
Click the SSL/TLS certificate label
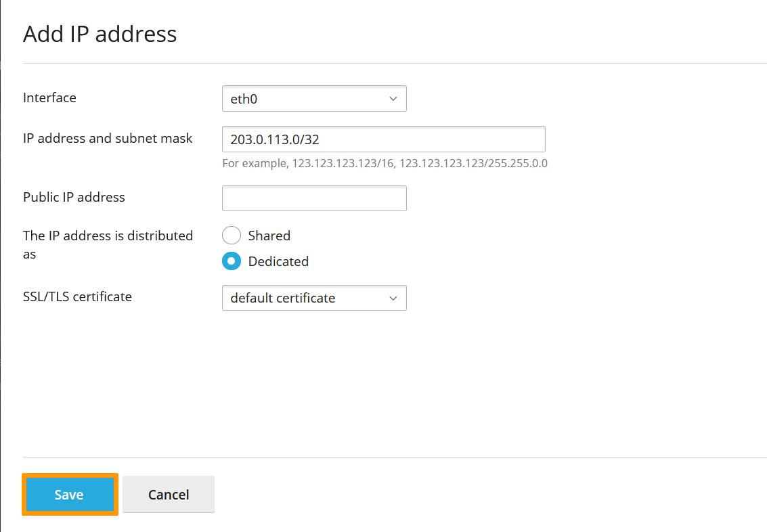76,296
